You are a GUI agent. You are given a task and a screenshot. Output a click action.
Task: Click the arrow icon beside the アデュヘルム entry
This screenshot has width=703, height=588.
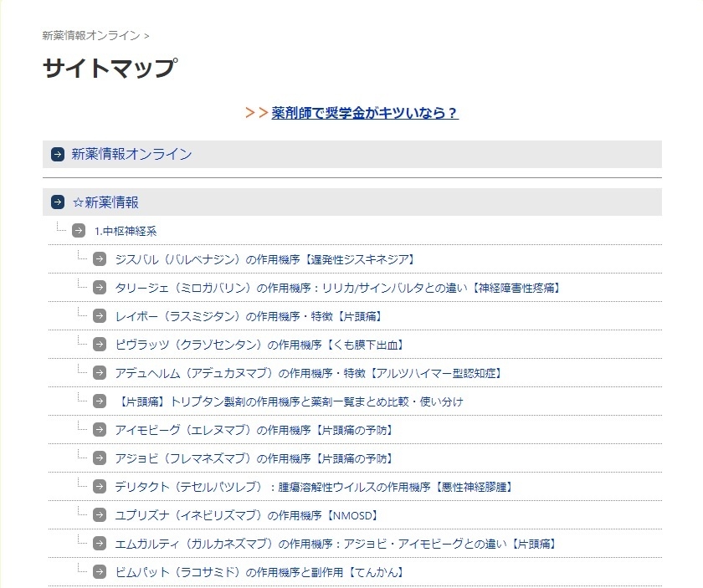tap(100, 373)
